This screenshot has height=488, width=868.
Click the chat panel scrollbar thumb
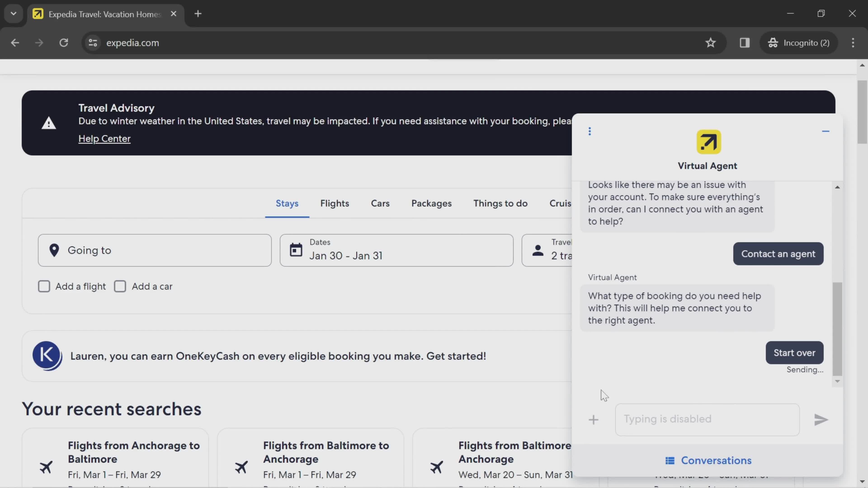(837, 329)
